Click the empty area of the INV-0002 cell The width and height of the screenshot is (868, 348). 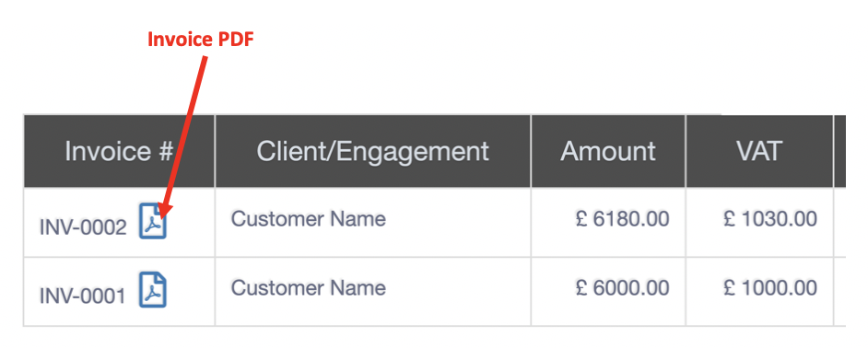[191, 223]
